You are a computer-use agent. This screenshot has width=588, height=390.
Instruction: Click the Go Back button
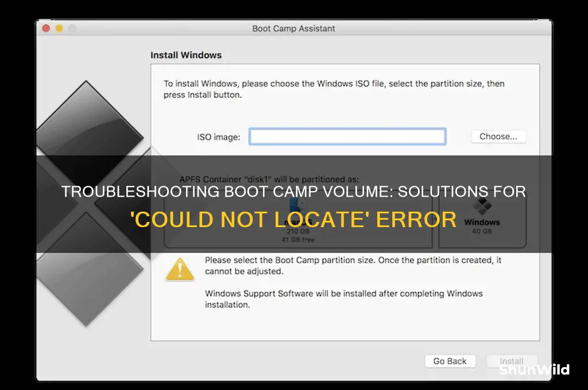pos(450,361)
